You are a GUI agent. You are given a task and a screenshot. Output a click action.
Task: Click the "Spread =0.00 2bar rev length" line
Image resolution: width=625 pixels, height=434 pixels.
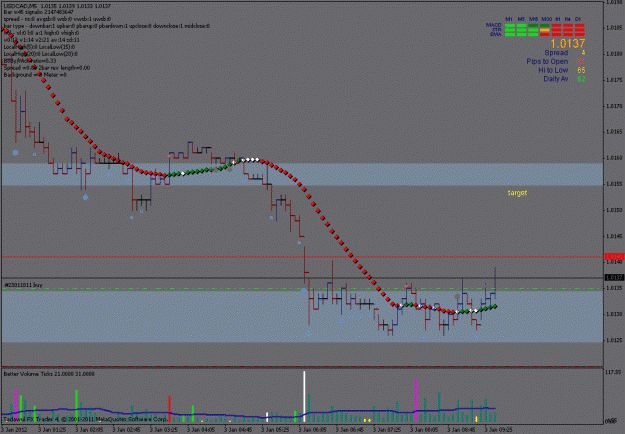(47, 68)
